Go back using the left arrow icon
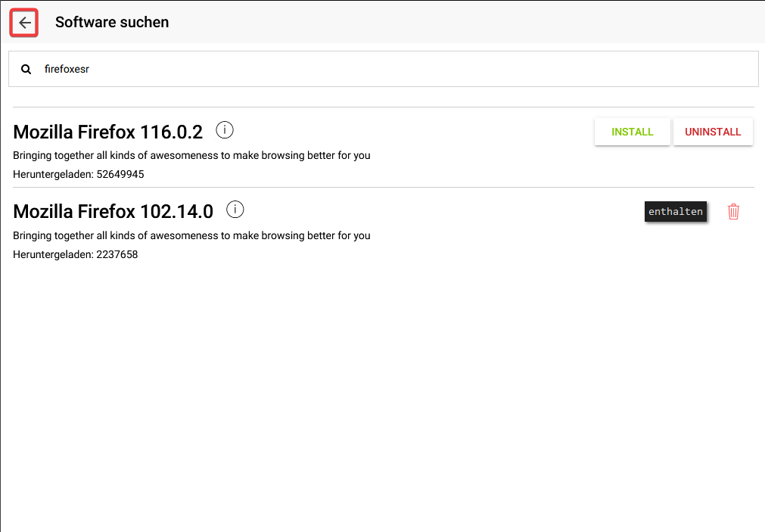Screen dimensions: 765x532 click(x=24, y=23)
